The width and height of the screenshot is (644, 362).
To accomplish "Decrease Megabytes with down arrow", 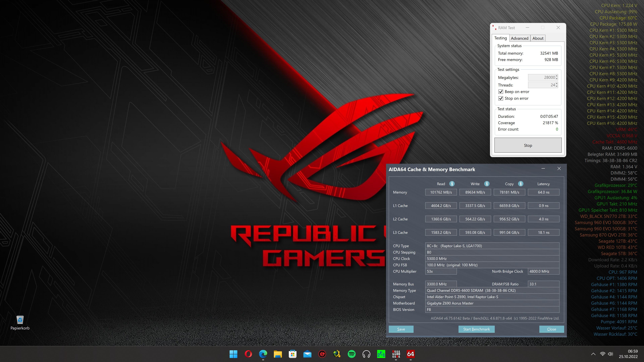I will tap(556, 79).
